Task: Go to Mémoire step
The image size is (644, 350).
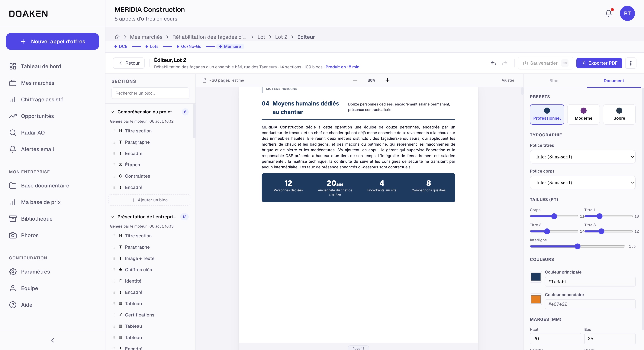Action: [230, 47]
